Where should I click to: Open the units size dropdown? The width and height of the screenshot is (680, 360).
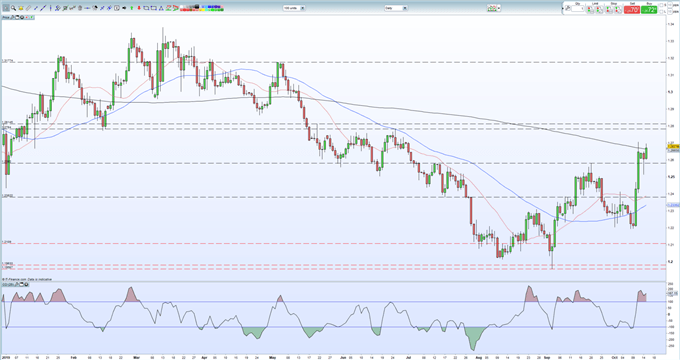(294, 8)
